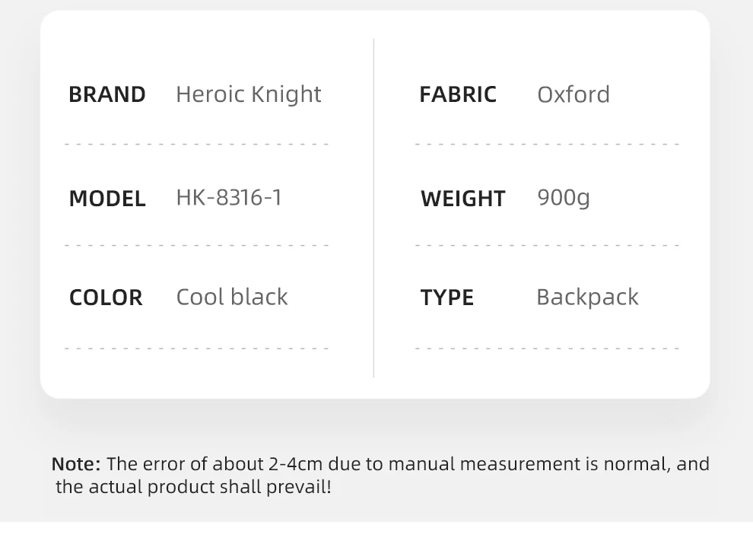753x560 pixels.
Task: Click the FABRIC label
Action: coord(457,94)
